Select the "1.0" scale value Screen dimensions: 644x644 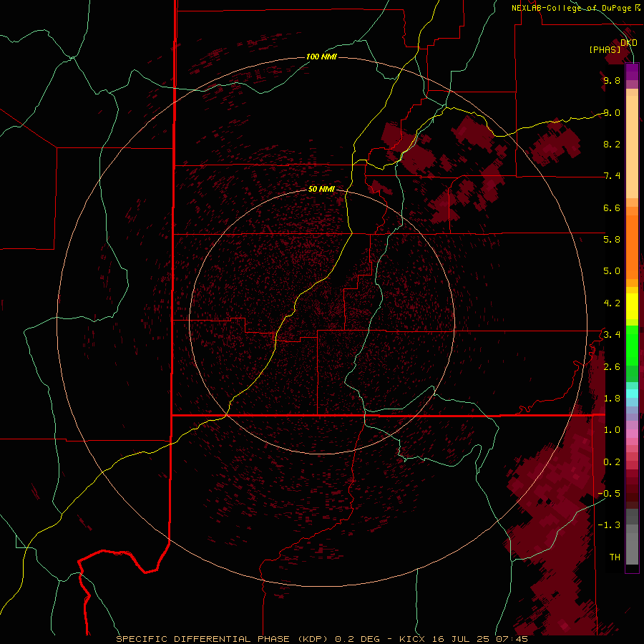(x=612, y=430)
